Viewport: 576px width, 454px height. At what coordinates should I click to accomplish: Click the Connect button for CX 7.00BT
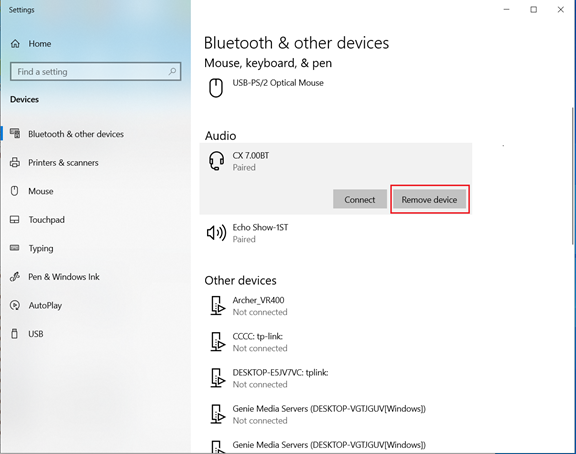(x=360, y=199)
